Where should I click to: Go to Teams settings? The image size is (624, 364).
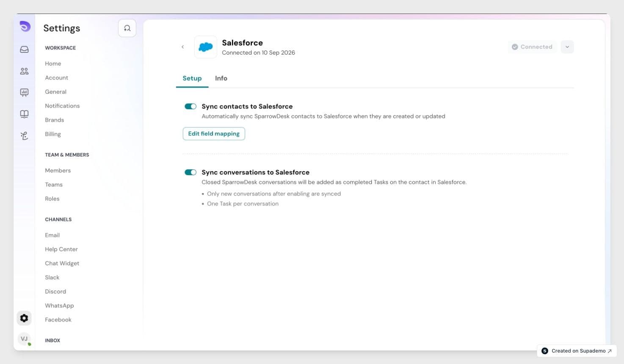pyautogui.click(x=54, y=185)
